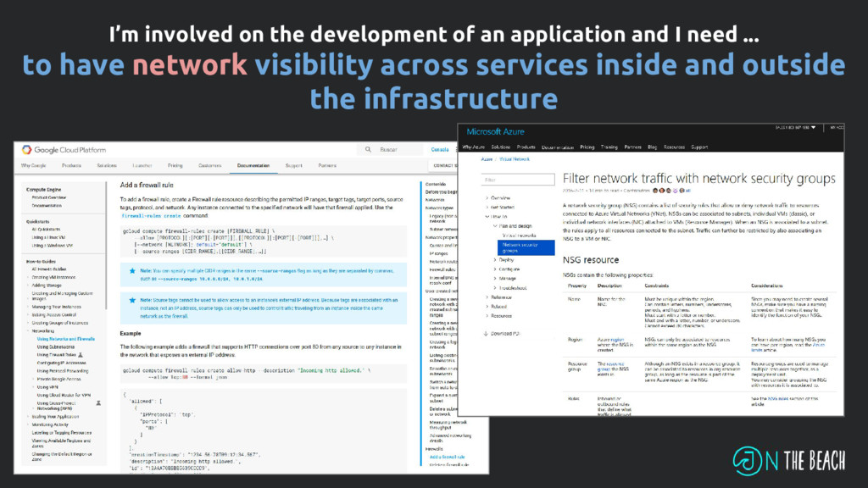
Task: Collapse the Plan and design node
Action: [x=493, y=226]
